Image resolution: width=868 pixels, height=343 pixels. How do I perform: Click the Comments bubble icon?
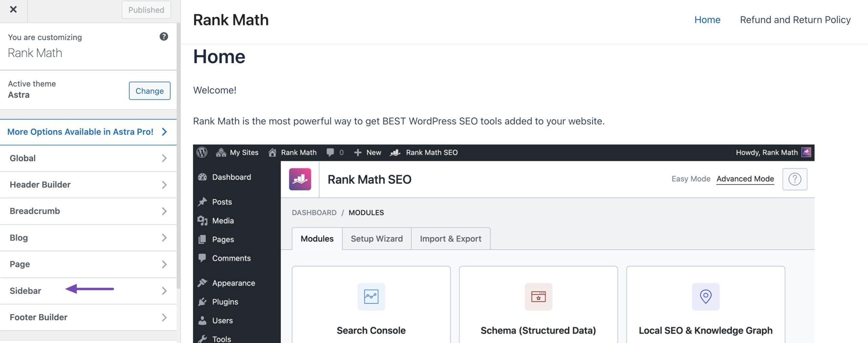(202, 258)
